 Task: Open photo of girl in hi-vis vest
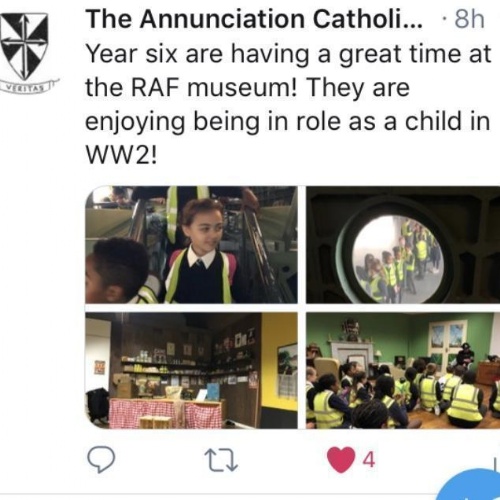pos(191,244)
